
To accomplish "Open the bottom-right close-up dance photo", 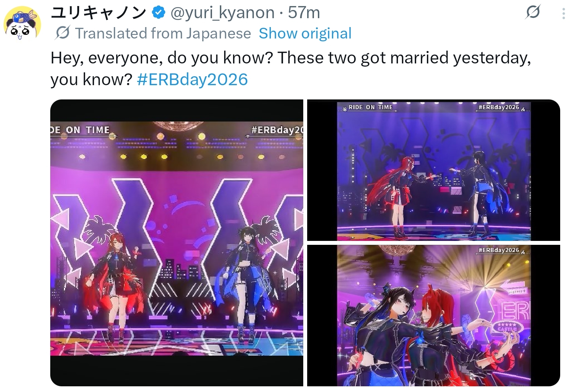I will [x=434, y=316].
